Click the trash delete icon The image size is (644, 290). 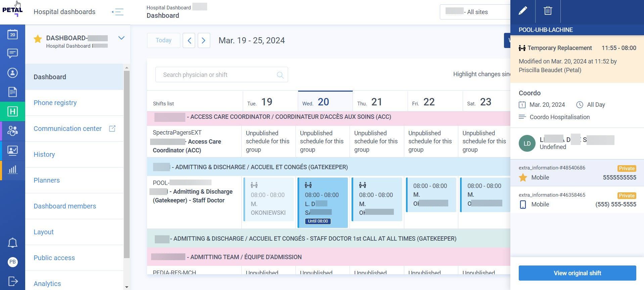548,11
